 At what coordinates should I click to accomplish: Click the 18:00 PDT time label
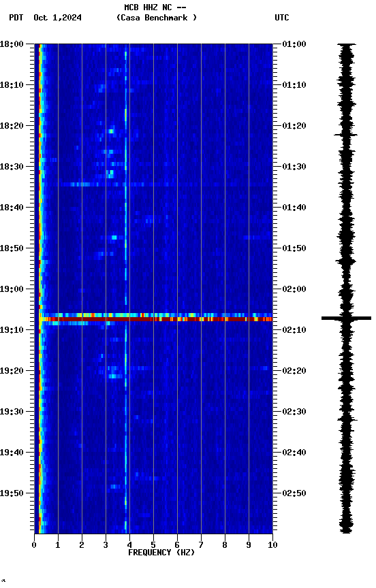click(x=12, y=44)
